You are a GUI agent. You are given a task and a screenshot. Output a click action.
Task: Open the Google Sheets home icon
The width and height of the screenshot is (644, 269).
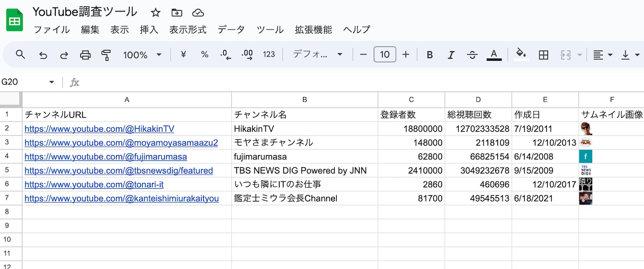pyautogui.click(x=15, y=21)
